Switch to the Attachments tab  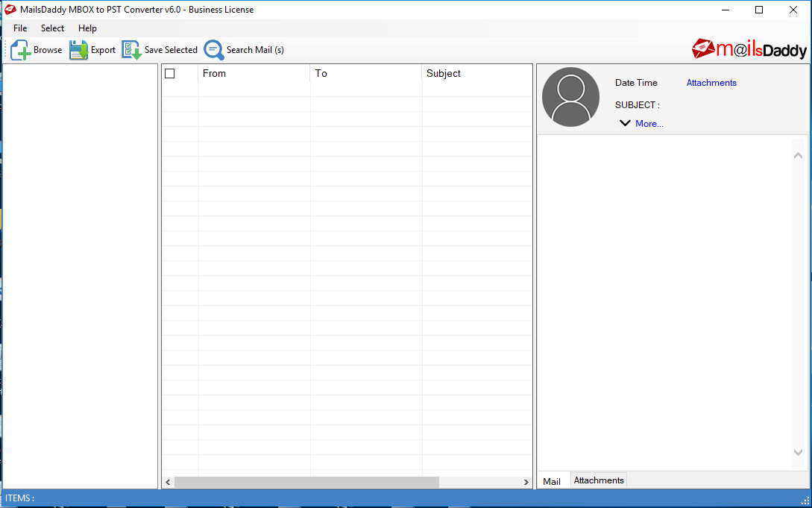tap(598, 480)
